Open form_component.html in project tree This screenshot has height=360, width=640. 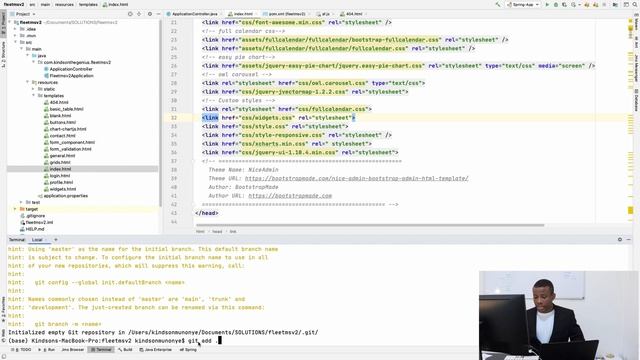69,142
